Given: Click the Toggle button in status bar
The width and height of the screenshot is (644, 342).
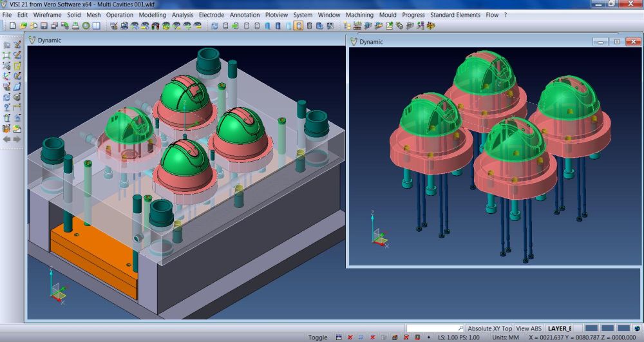Looking at the screenshot, I should coord(317,337).
